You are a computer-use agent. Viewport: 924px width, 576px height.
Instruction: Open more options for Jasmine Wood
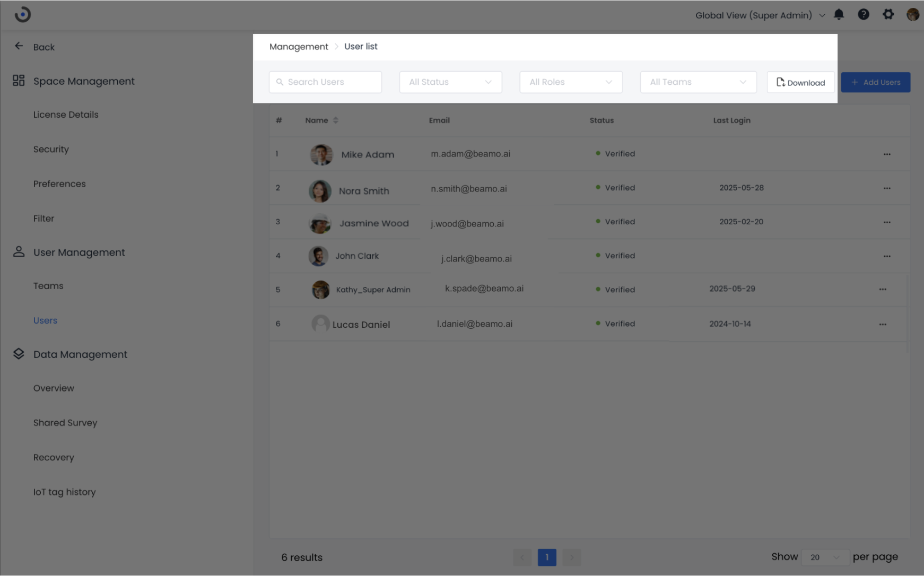[887, 222]
